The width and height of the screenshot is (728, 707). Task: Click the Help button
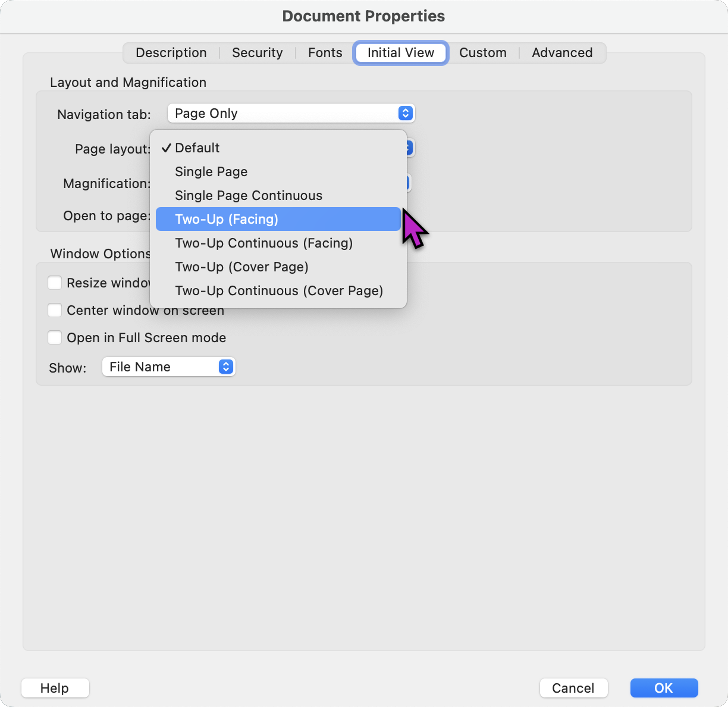[55, 688]
